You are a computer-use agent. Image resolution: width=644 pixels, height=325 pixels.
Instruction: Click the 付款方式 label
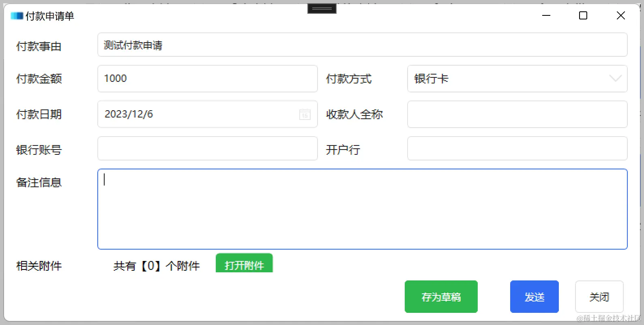pos(349,79)
